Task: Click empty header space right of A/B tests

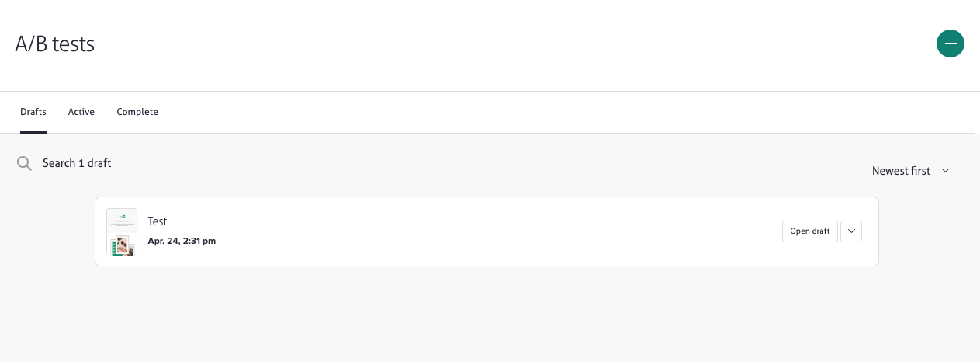Action: [x=504, y=44]
